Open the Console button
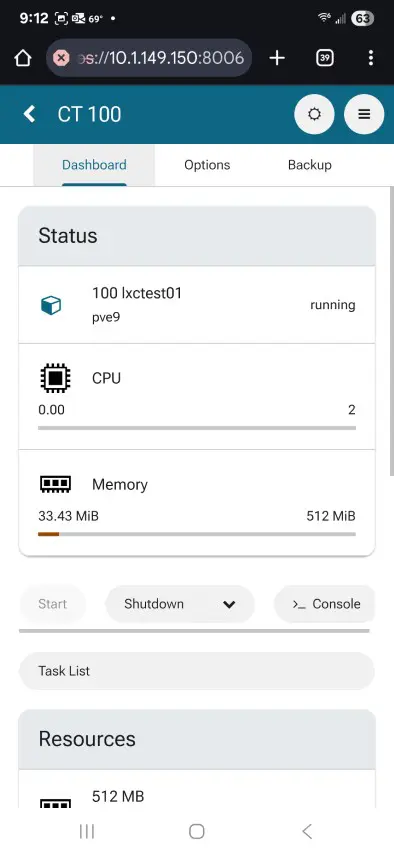 tap(325, 604)
